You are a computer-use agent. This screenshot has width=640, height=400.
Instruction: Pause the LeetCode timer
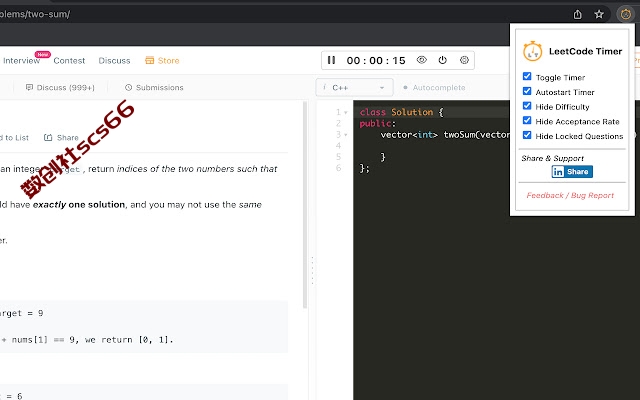click(x=331, y=60)
